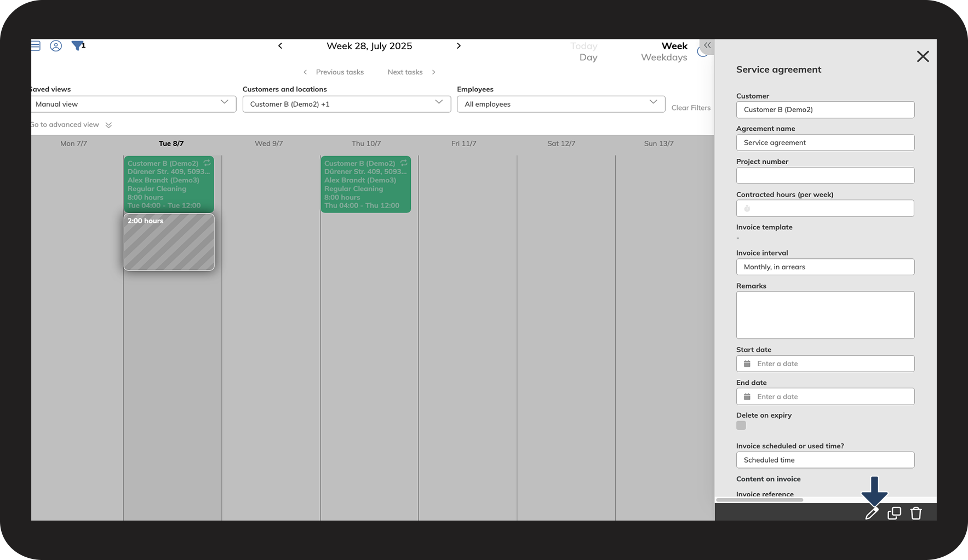This screenshot has height=560, width=968.
Task: Click the side panel horizontal scrollbar
Action: pyautogui.click(x=759, y=500)
